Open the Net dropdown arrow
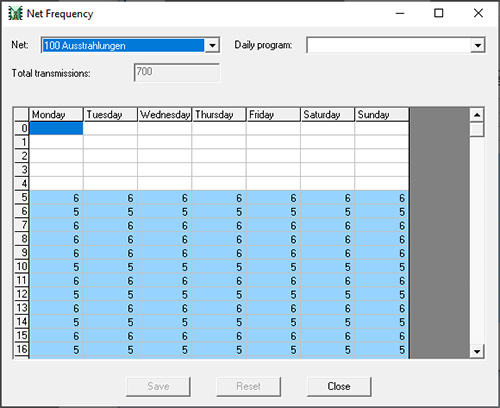Viewport: 500px width, 408px height. point(212,45)
